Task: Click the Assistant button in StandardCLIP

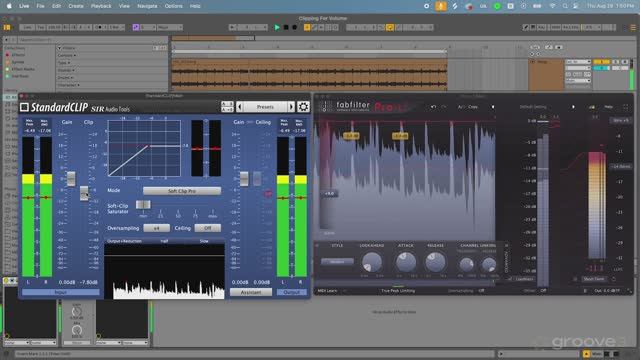Action: tap(251, 292)
